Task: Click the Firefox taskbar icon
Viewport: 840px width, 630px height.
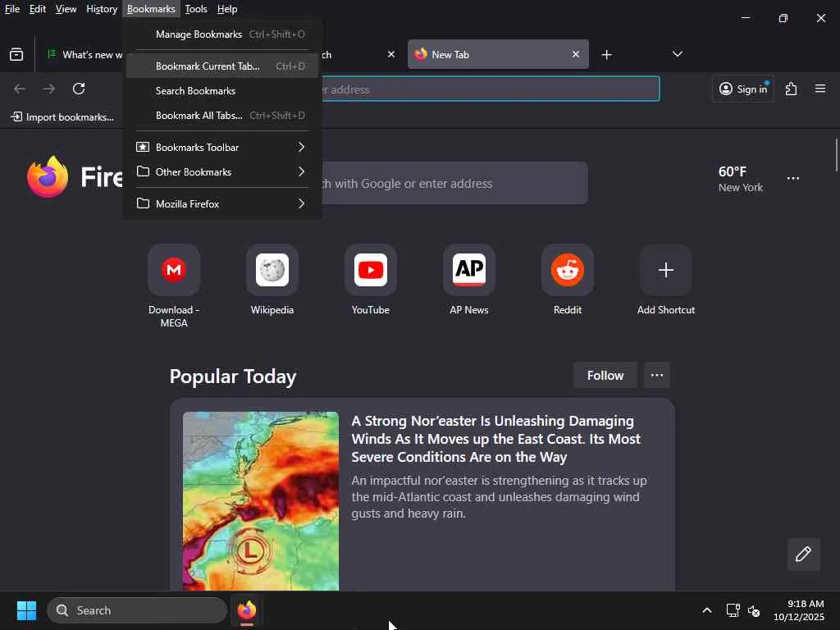Action: pyautogui.click(x=247, y=610)
